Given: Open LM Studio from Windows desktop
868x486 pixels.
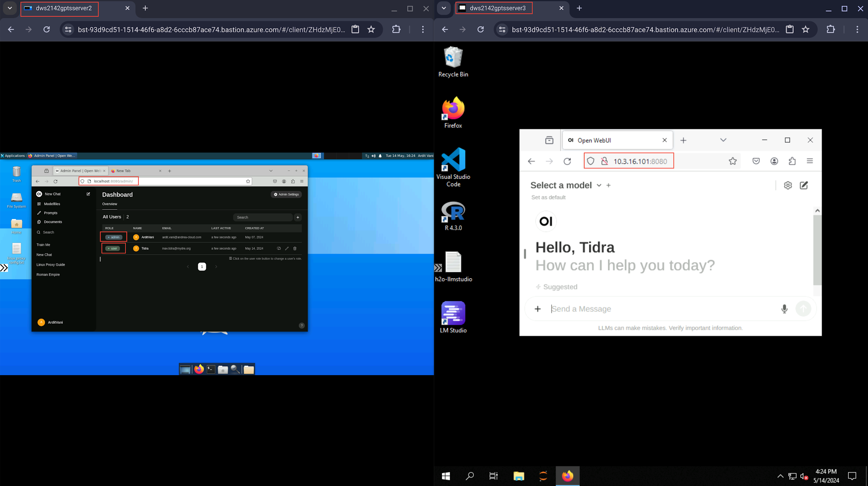Looking at the screenshot, I should 453,317.
